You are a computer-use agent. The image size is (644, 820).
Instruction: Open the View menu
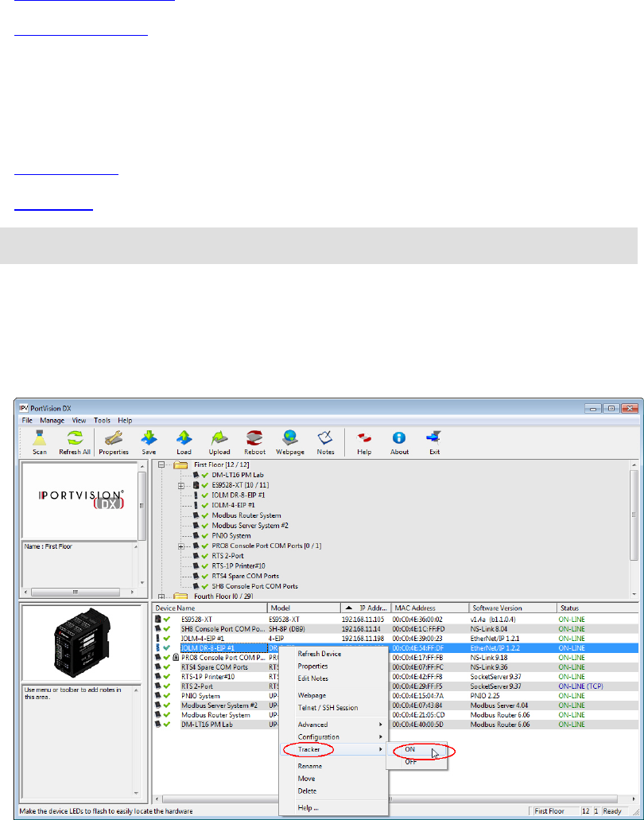80,421
